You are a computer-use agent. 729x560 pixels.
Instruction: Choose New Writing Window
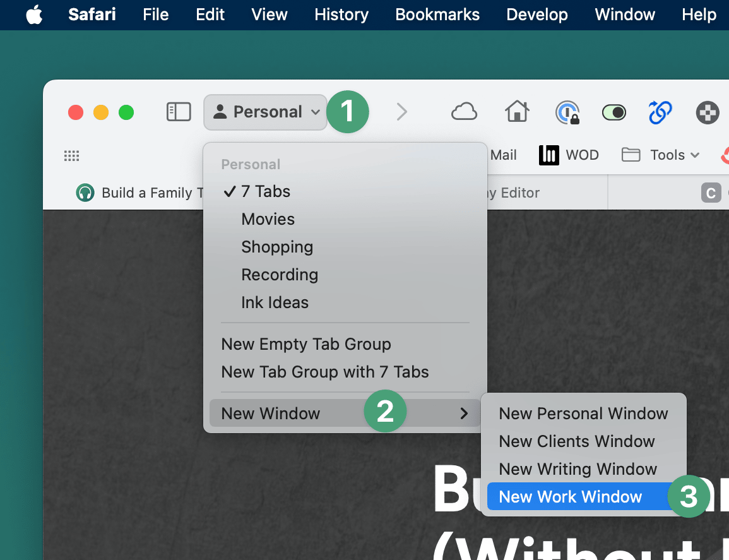click(x=583, y=469)
